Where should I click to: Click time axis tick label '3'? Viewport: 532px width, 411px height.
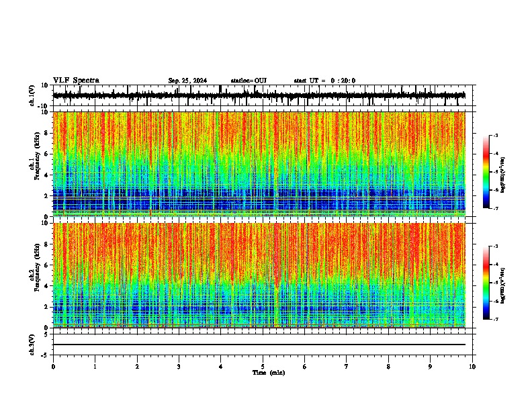(x=179, y=367)
